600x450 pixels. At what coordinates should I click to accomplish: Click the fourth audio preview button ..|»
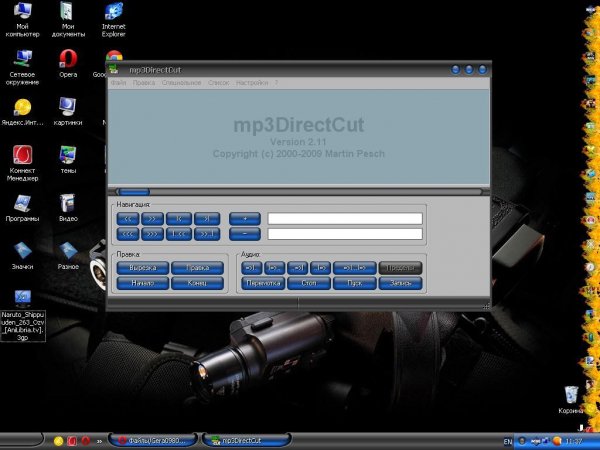click(320, 268)
